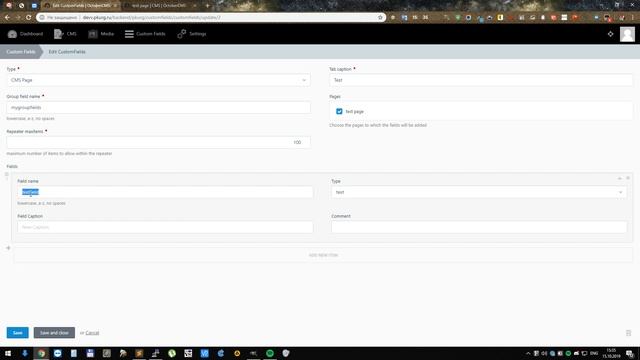Click the Dashboard gauge icon
Viewport: 640px width, 360px height.
coord(12,34)
